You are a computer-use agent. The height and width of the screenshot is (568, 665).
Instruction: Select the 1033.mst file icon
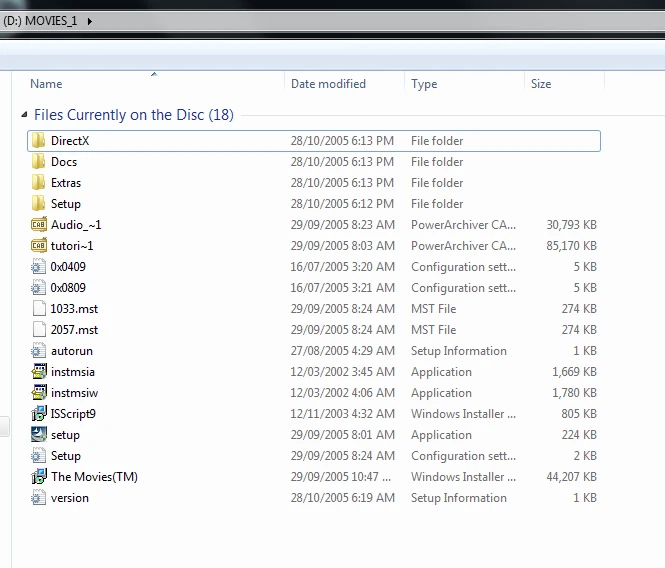coord(39,309)
